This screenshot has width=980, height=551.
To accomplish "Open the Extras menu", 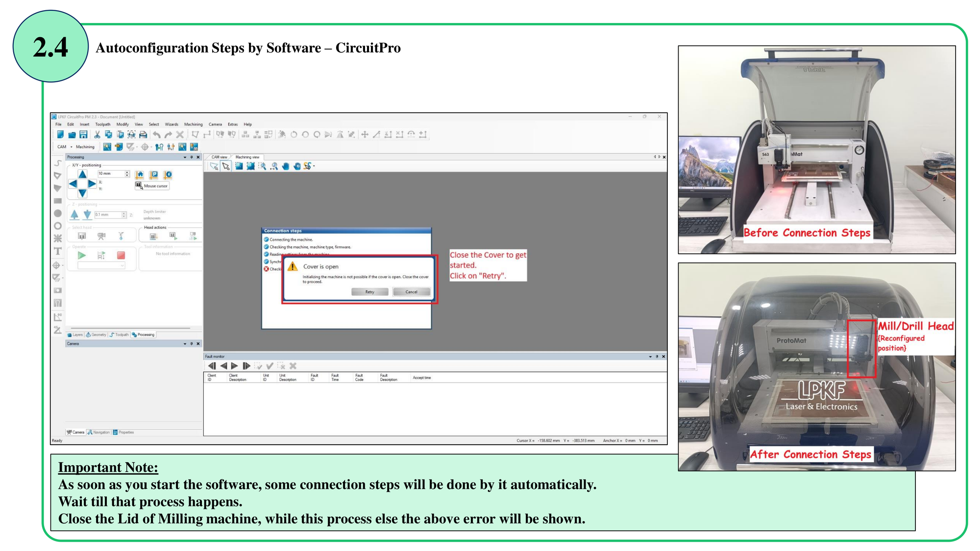I will point(233,124).
